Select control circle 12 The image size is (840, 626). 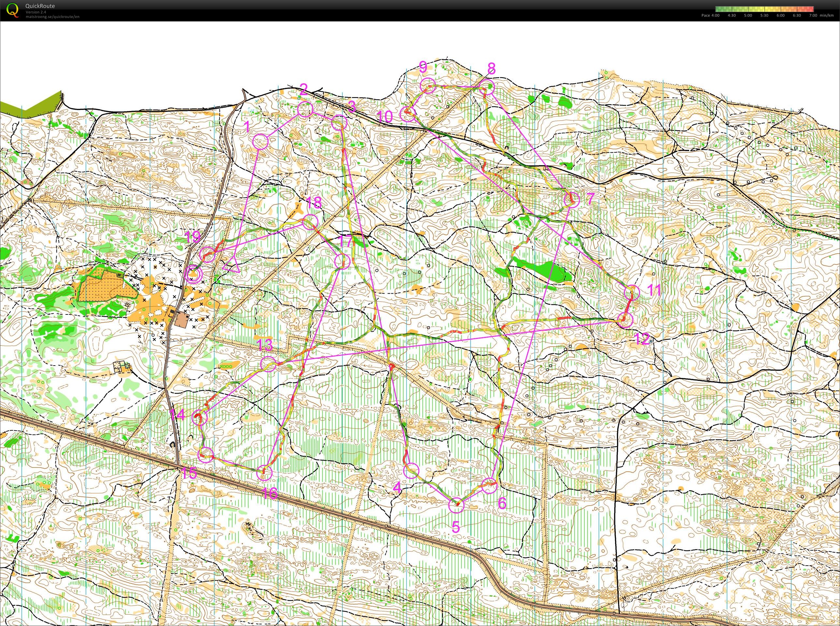625,320
